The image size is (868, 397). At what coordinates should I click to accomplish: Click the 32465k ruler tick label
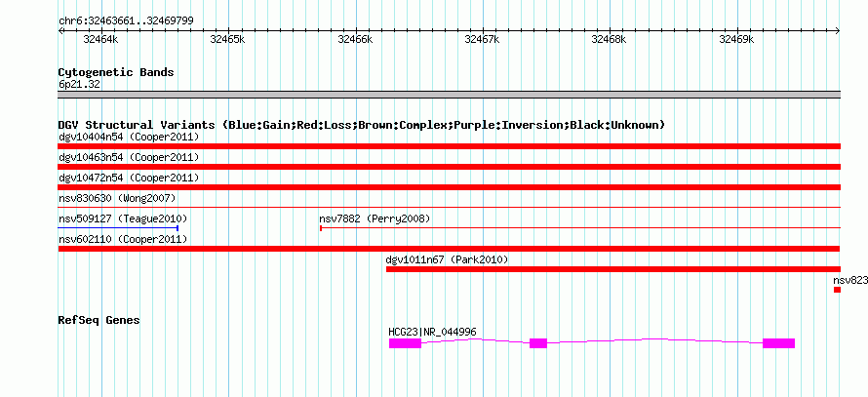point(228,39)
